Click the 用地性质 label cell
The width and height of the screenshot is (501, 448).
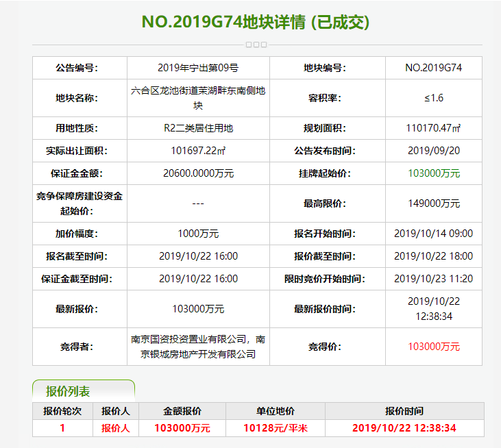pos(80,128)
